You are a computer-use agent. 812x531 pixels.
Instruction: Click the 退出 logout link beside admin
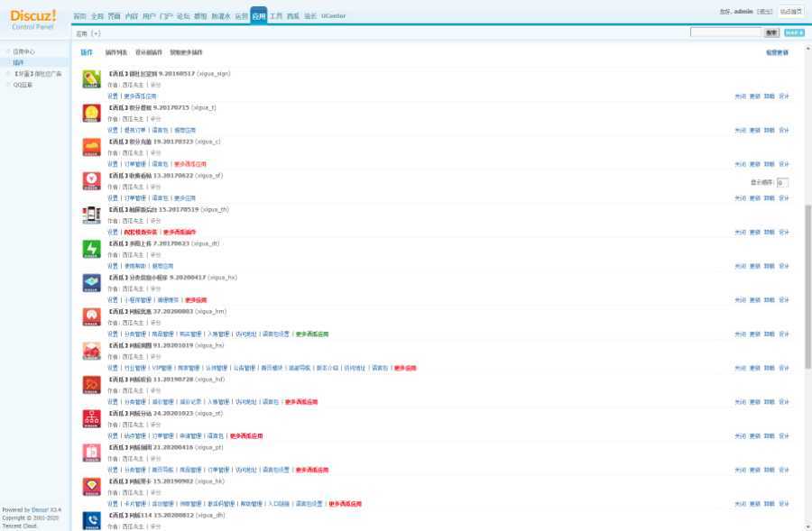(764, 12)
